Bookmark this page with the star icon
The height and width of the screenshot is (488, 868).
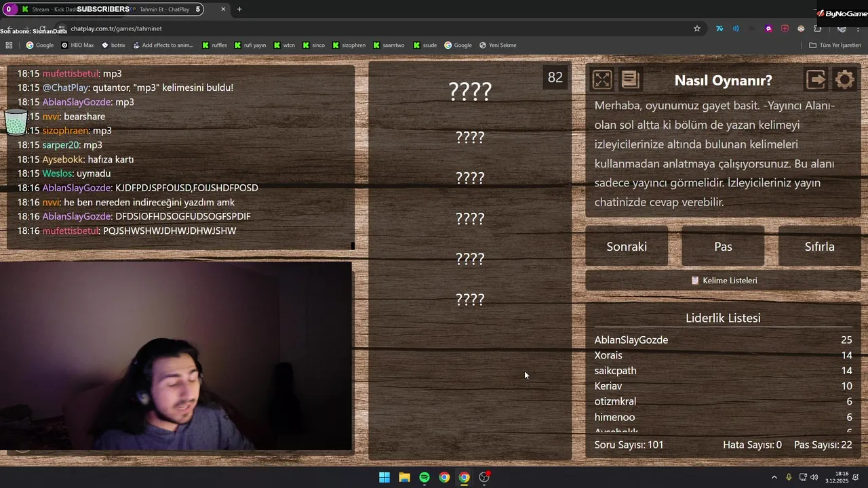[696, 28]
